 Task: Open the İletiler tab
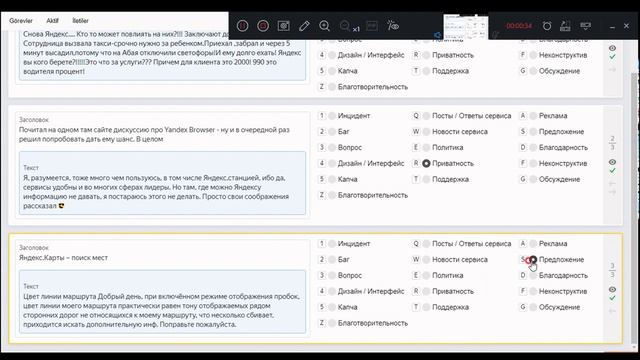point(80,20)
